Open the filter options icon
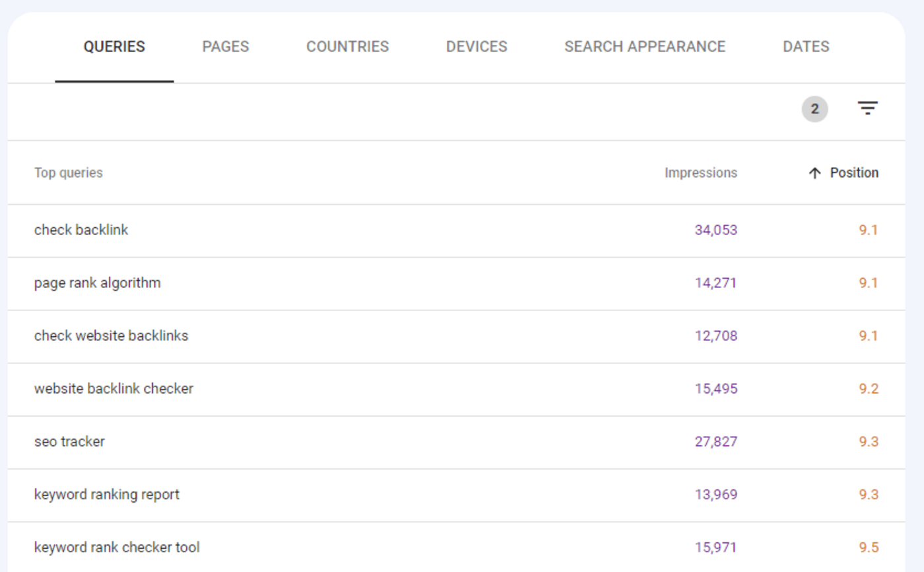Screen dimensions: 924x572 coord(868,108)
